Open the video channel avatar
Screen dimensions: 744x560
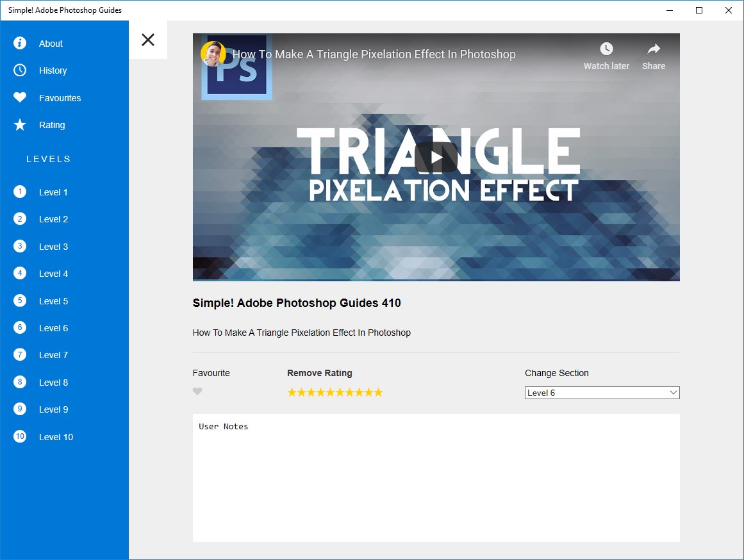click(213, 54)
